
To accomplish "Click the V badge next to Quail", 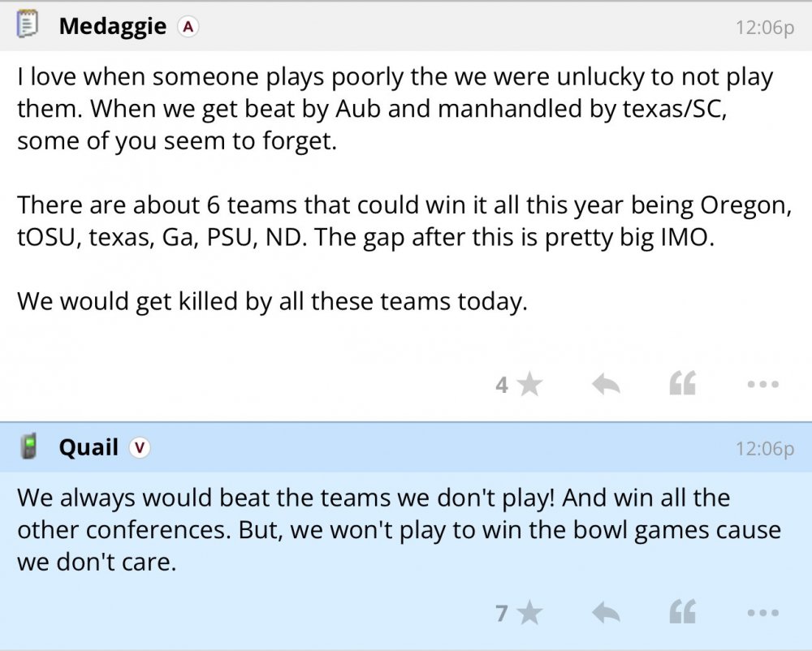I will (x=140, y=447).
